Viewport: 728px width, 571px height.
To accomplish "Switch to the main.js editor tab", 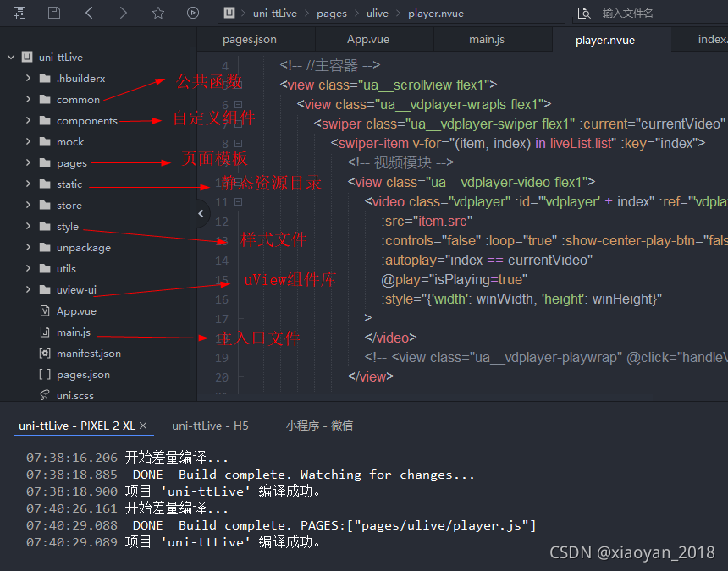I will point(493,40).
